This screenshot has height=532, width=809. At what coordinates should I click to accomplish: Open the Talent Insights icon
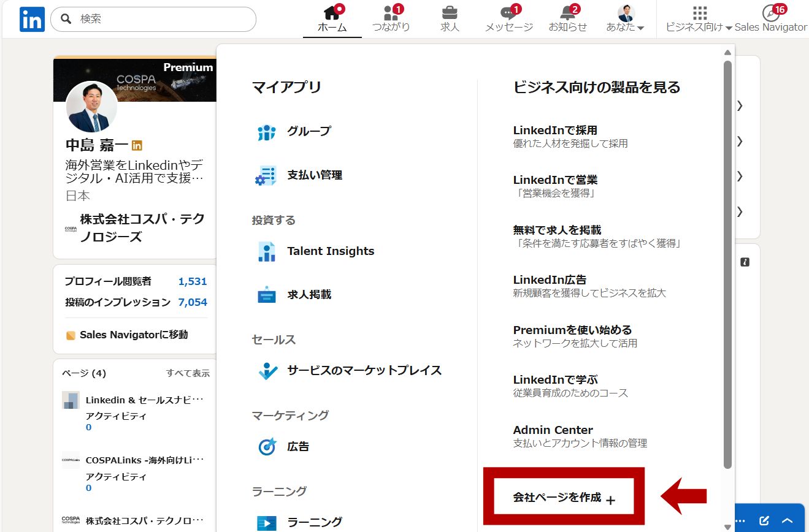pyautogui.click(x=266, y=251)
